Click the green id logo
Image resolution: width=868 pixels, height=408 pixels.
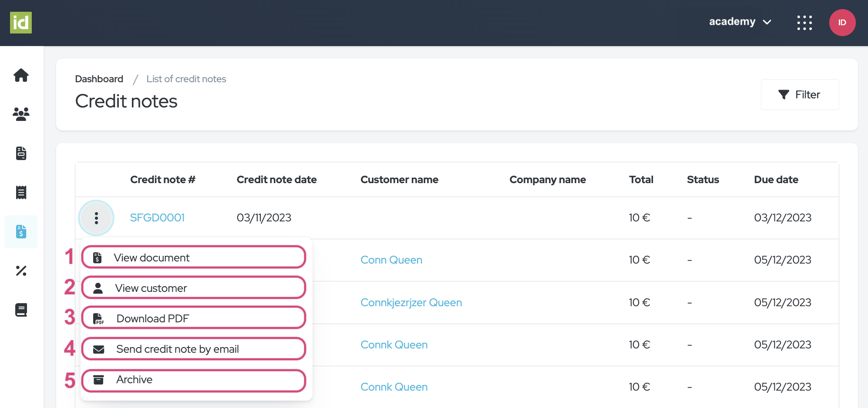21,23
